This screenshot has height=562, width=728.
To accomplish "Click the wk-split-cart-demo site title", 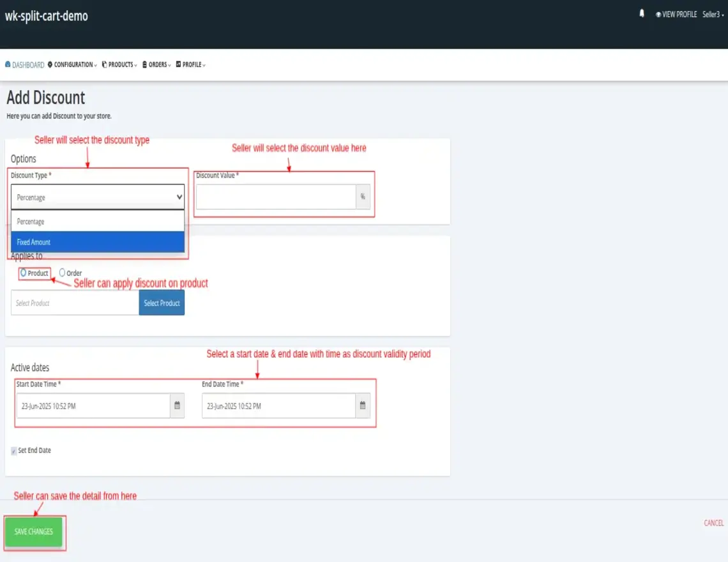I will pos(47,16).
